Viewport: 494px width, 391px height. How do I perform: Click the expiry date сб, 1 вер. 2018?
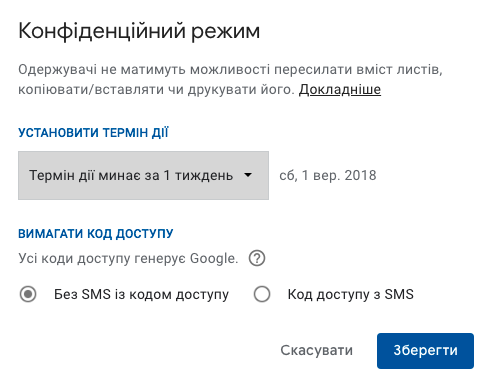tap(328, 175)
